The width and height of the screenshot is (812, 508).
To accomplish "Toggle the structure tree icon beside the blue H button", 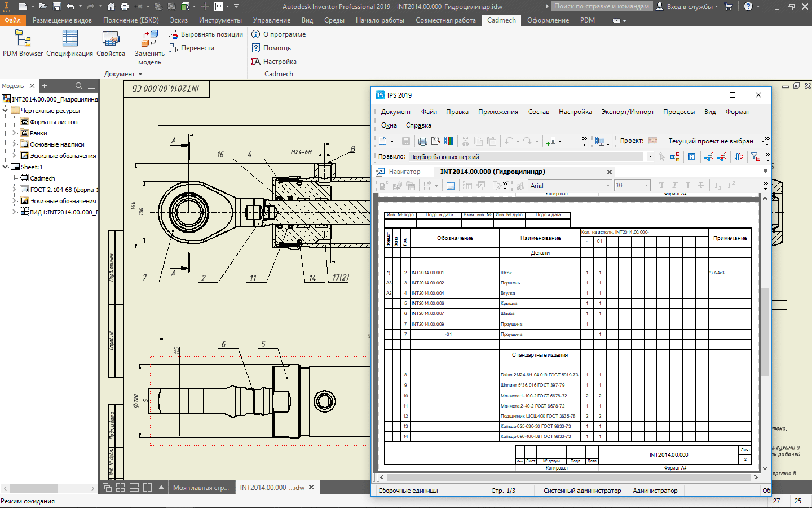I will (x=675, y=157).
